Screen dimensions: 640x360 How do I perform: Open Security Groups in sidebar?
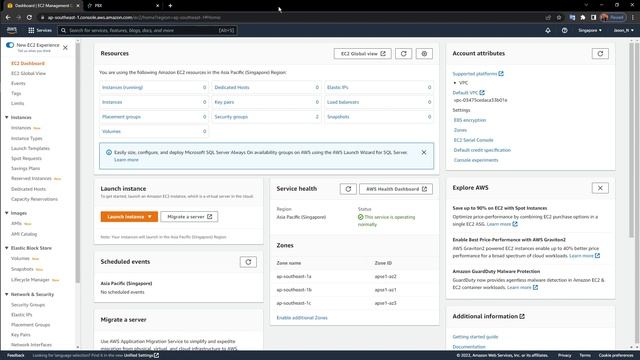[28, 305]
